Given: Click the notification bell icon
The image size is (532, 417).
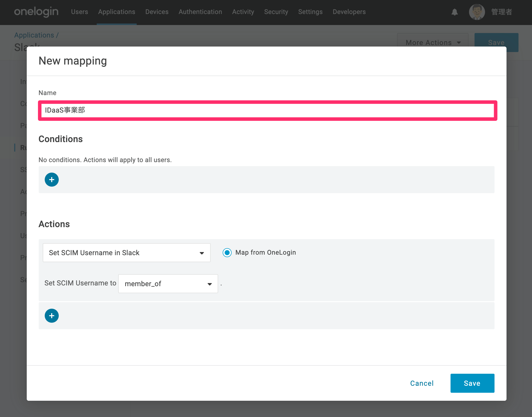Looking at the screenshot, I should (x=455, y=12).
